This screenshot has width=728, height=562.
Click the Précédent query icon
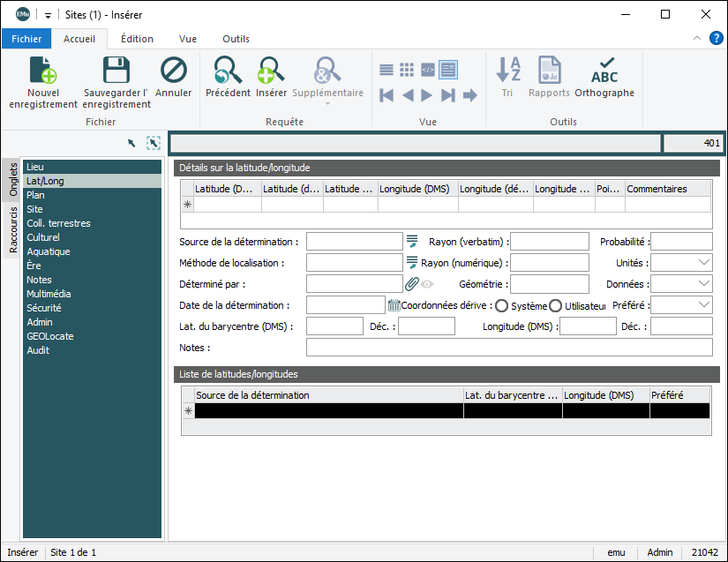tap(228, 71)
